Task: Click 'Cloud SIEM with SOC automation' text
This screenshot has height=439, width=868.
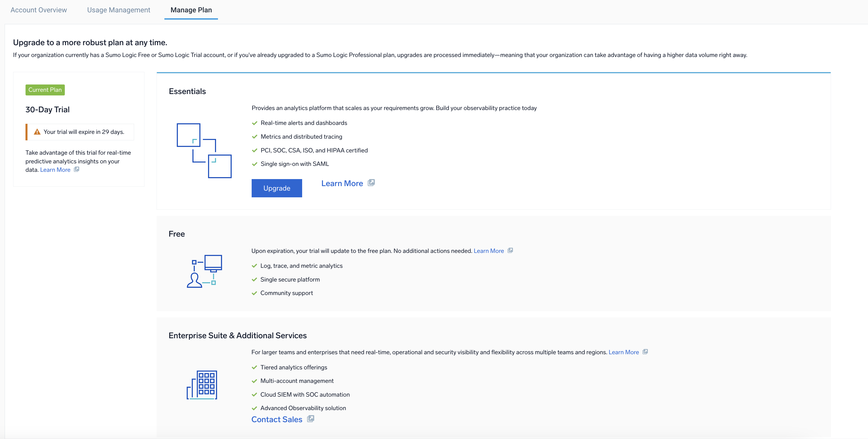Action: pyautogui.click(x=305, y=395)
